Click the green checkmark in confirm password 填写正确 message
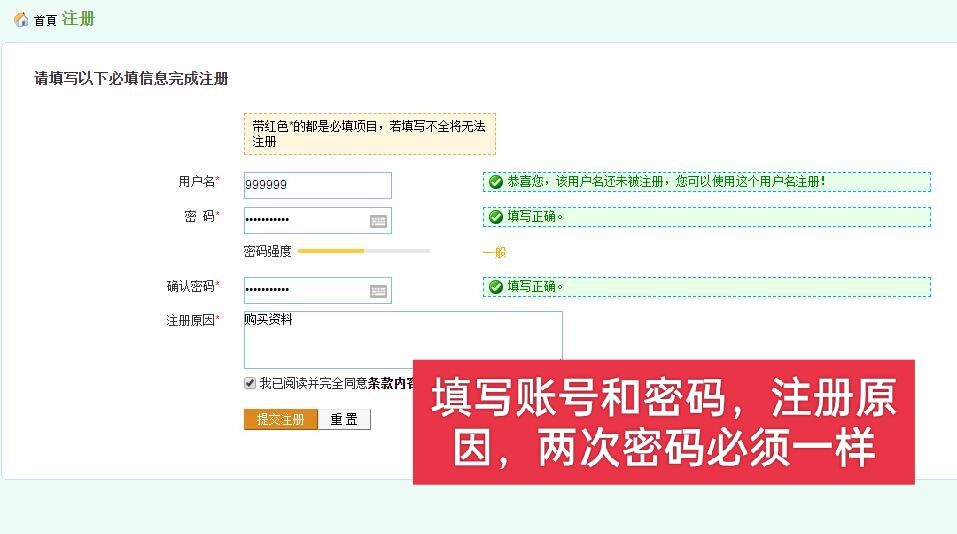The width and height of the screenshot is (957, 534). [496, 287]
